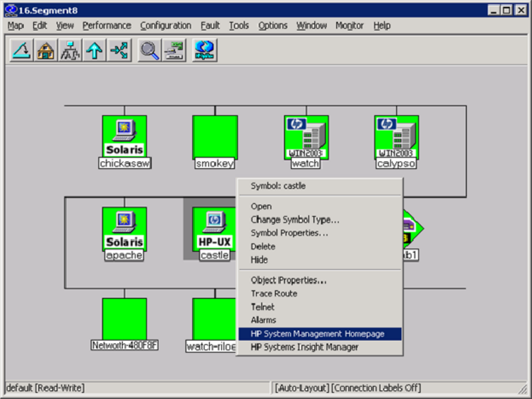The width and height of the screenshot is (532, 399).
Task: Click the "watch" node label
Action: (305, 164)
